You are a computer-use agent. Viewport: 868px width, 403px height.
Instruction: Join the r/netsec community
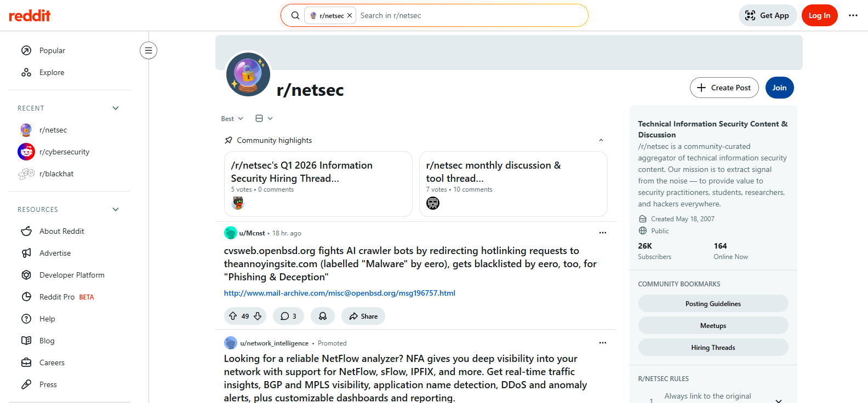coord(779,88)
